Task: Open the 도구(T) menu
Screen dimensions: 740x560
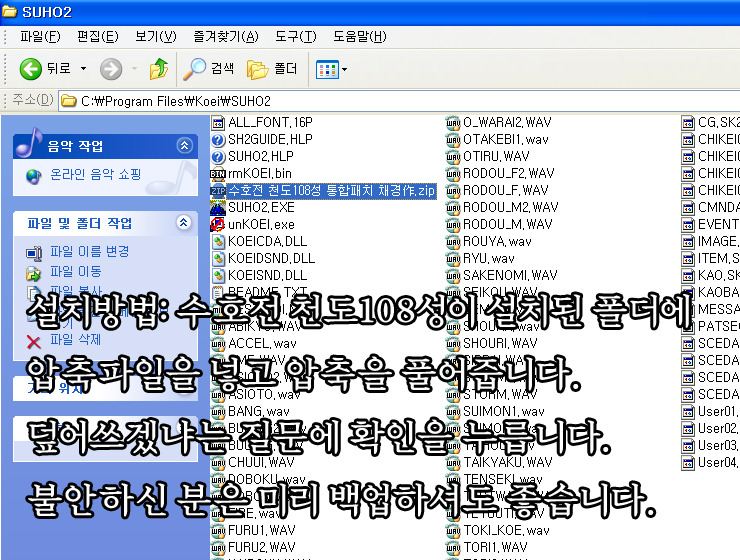Action: tap(295, 36)
